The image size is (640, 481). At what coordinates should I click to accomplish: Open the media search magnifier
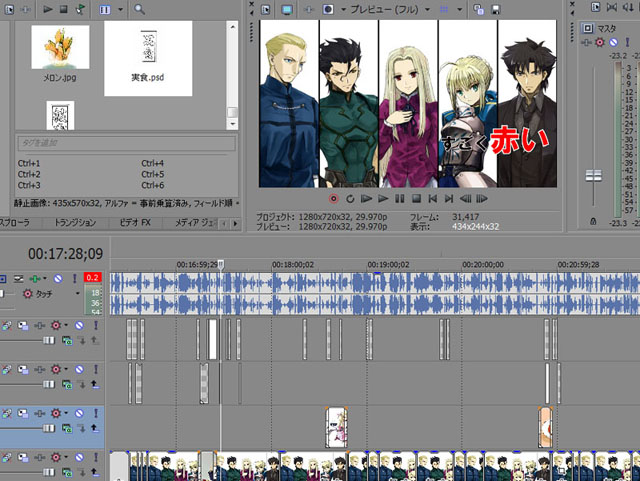[x=139, y=9]
